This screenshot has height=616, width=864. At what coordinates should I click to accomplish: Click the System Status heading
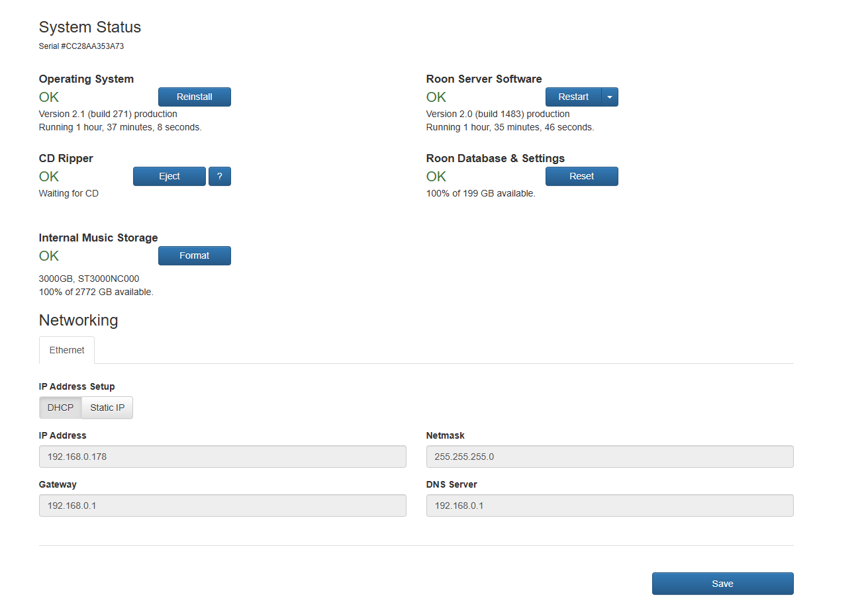click(90, 27)
